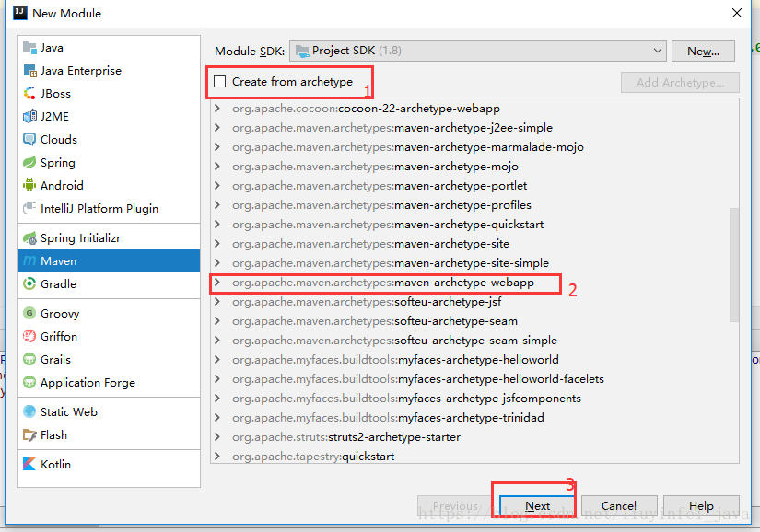
Task: Click the Previous button
Action: [455, 506]
